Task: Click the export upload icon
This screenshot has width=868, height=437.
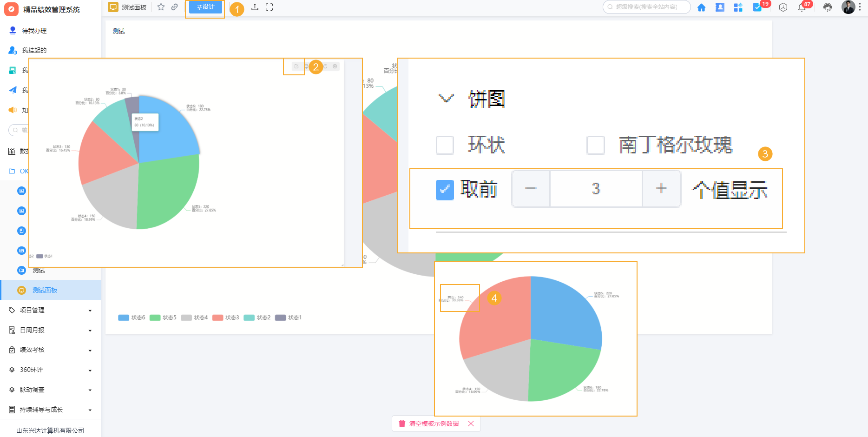Action: (255, 7)
